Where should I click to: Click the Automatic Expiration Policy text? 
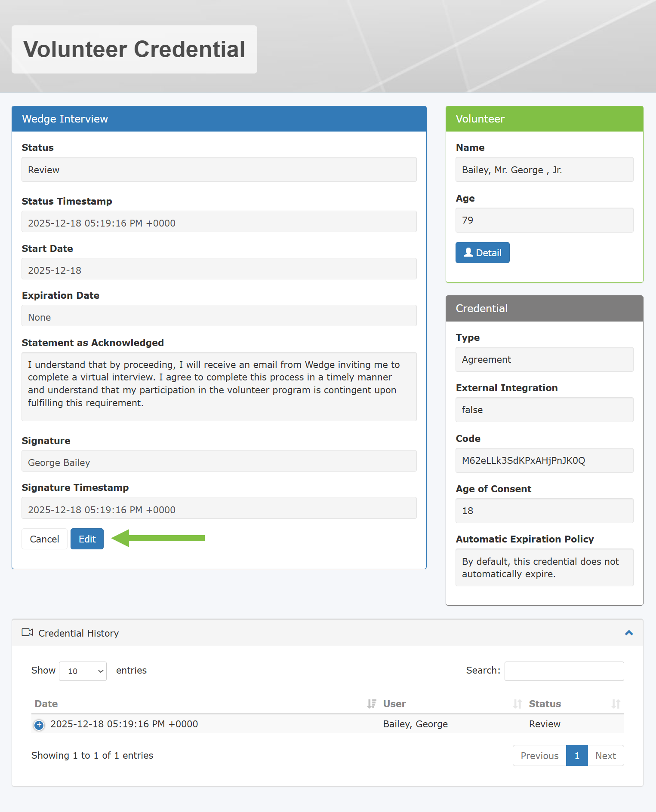(x=544, y=567)
